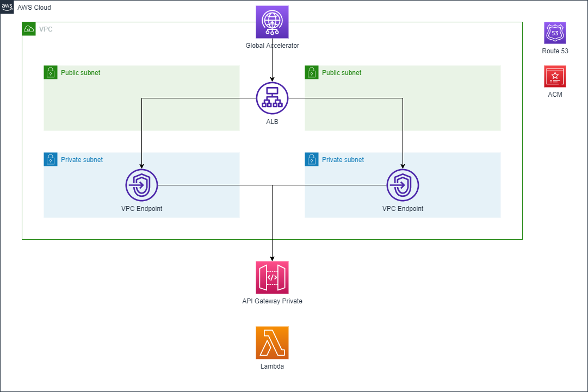This screenshot has width=588, height=392.
Task: Click the ALB load balancer icon
Action: pos(272,98)
